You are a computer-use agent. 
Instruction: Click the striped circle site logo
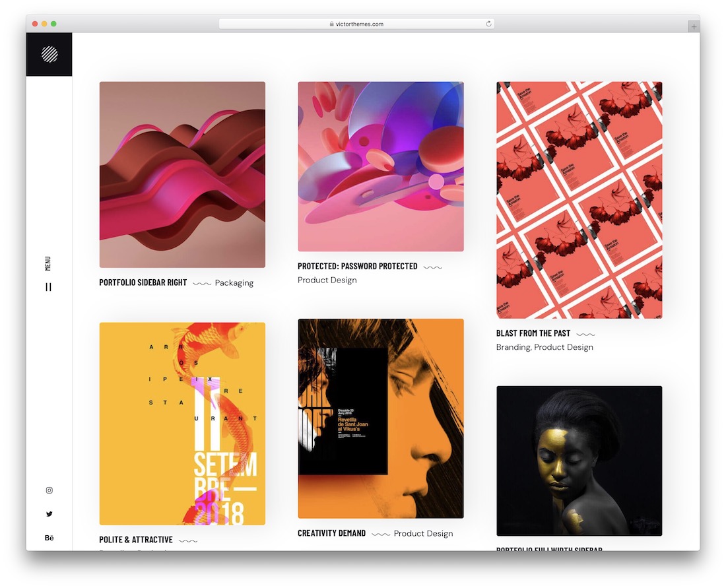tap(49, 54)
